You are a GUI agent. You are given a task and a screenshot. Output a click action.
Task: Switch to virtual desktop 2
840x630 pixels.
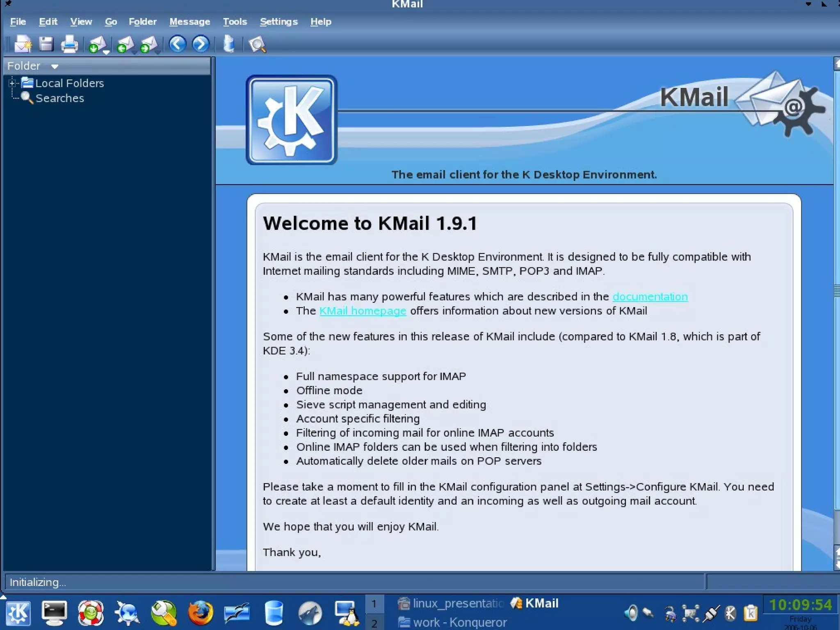tap(374, 623)
